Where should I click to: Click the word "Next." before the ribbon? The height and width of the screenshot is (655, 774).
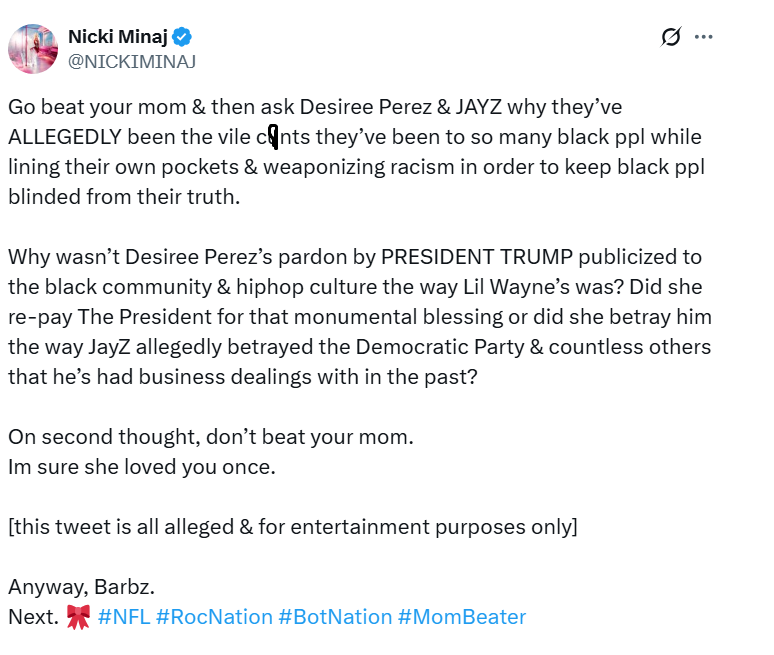click(33, 617)
